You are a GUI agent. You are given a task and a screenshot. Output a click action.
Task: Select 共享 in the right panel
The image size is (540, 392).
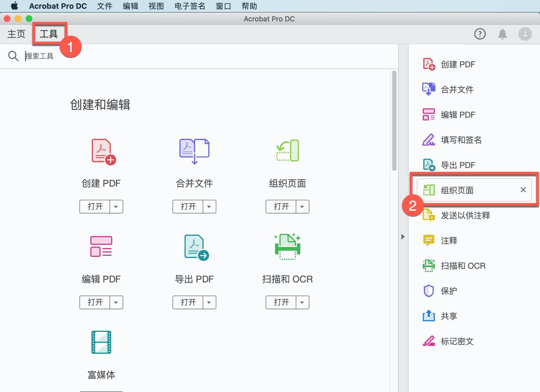[x=449, y=316]
